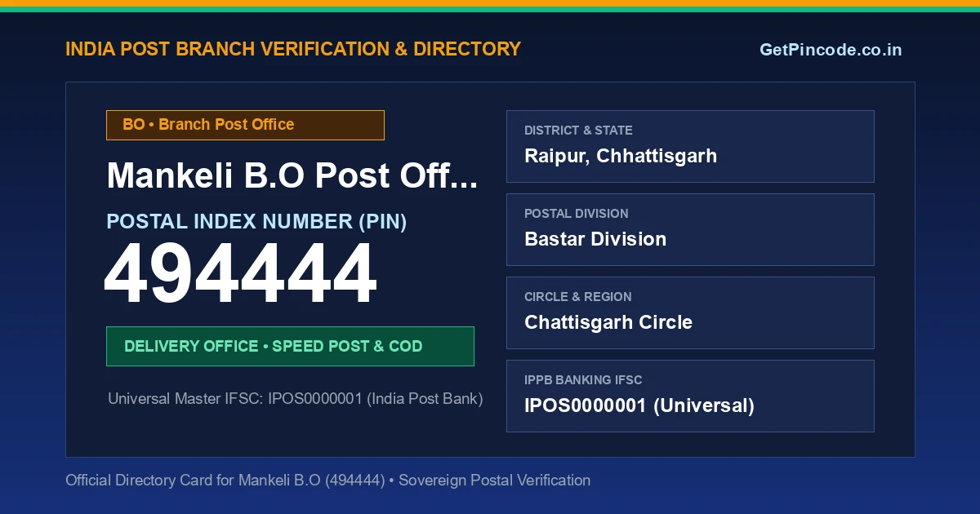Click the India Post Branch Verification header
This screenshot has width=980, height=514.
tap(293, 49)
